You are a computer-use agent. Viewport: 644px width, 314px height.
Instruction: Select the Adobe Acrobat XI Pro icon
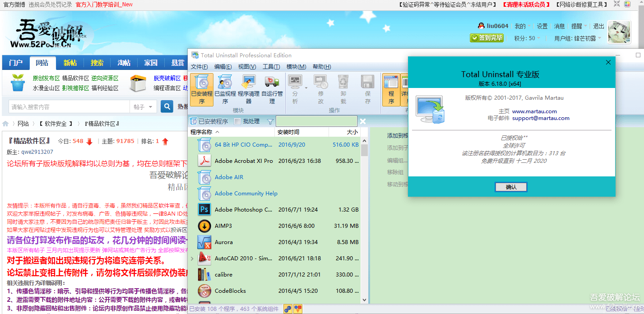tap(204, 161)
